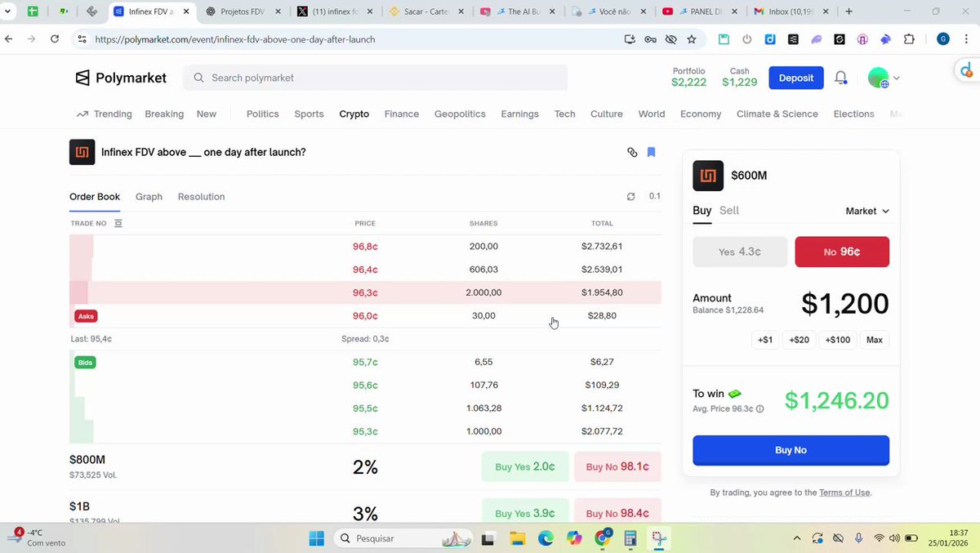Open the Climate & Science category
Image resolution: width=980 pixels, height=553 pixels.
click(777, 114)
